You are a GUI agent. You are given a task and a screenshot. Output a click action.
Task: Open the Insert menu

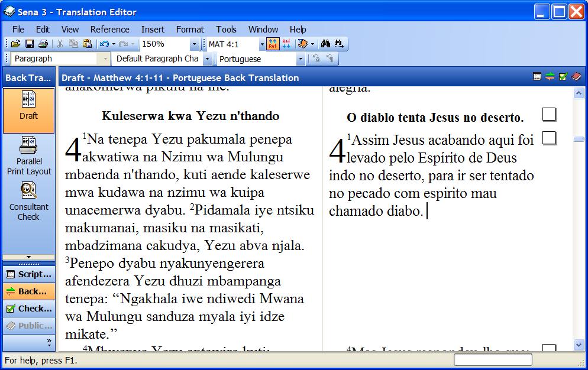click(x=153, y=29)
